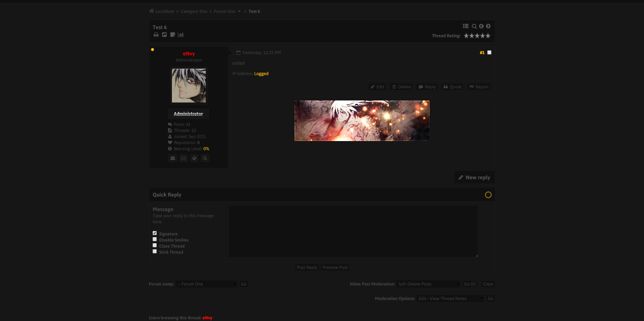Open the Moderation Options dropdown
The width and height of the screenshot is (644, 321).
(x=450, y=299)
